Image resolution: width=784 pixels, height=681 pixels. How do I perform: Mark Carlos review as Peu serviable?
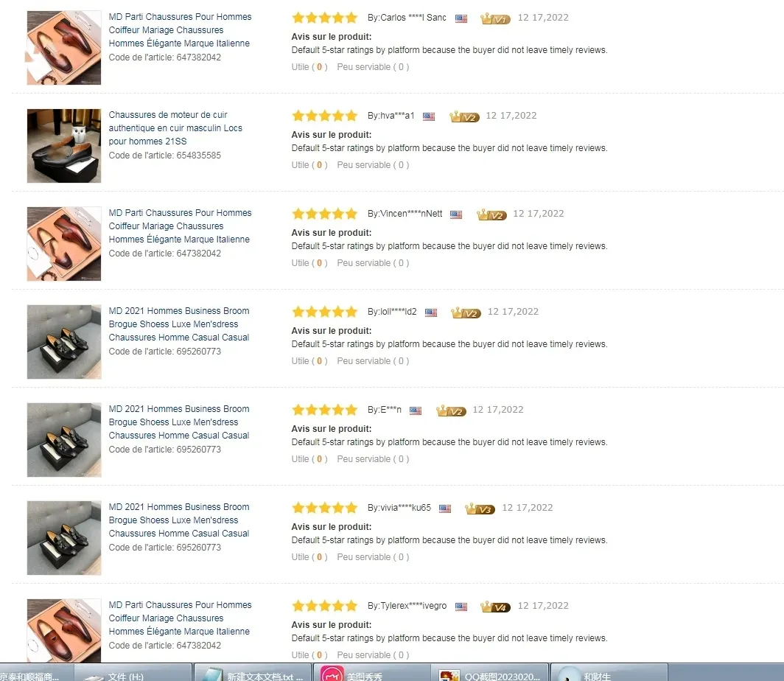tap(373, 67)
